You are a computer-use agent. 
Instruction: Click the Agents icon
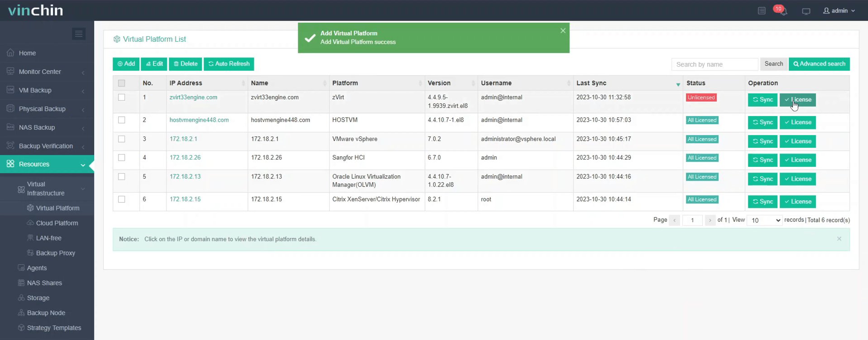tap(21, 268)
